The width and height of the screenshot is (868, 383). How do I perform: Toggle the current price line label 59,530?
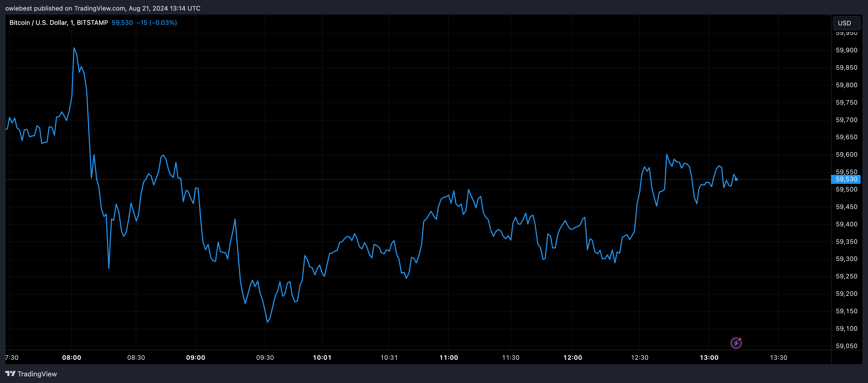(x=846, y=180)
